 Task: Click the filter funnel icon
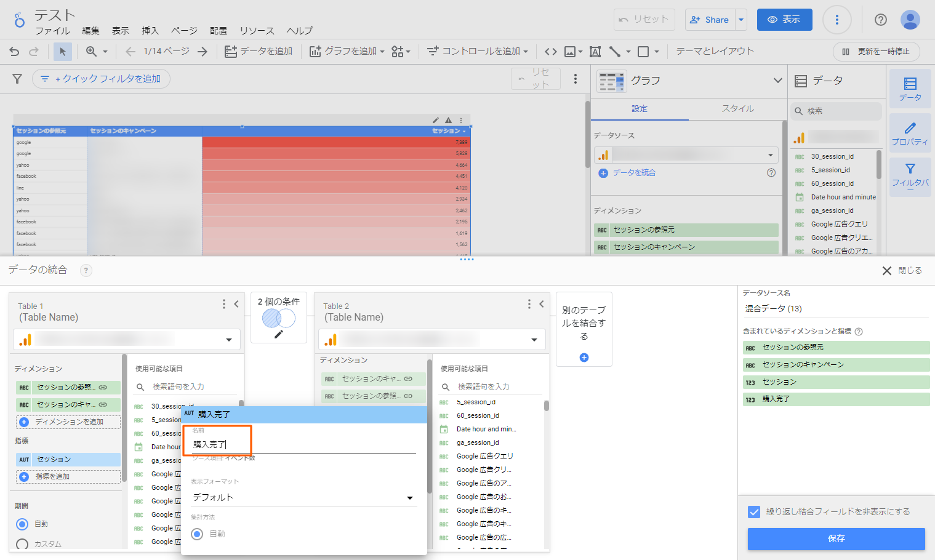(x=17, y=79)
